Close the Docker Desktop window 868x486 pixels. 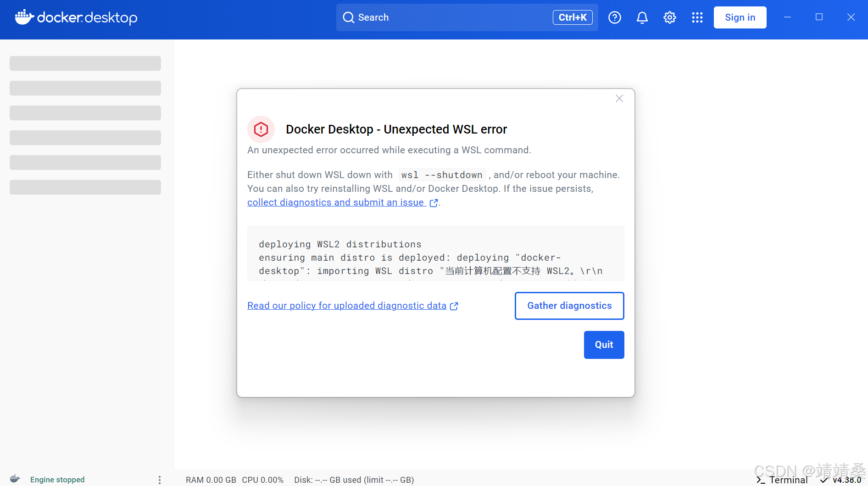tap(851, 17)
